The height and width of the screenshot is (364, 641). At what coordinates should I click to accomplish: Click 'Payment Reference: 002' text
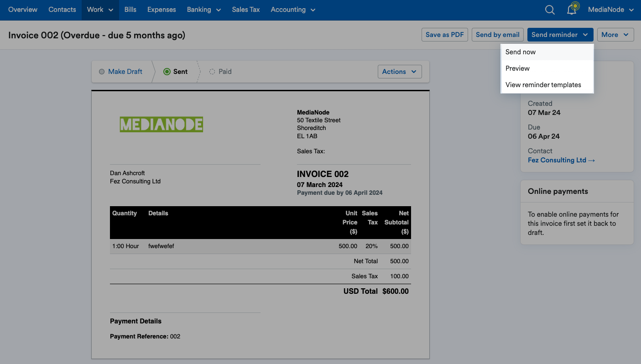coord(145,337)
